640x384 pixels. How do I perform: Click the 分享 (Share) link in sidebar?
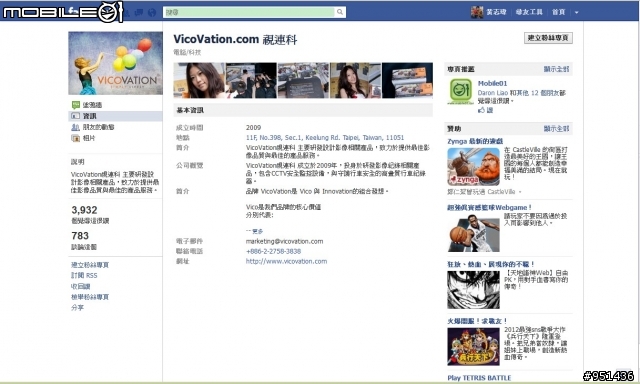77,308
